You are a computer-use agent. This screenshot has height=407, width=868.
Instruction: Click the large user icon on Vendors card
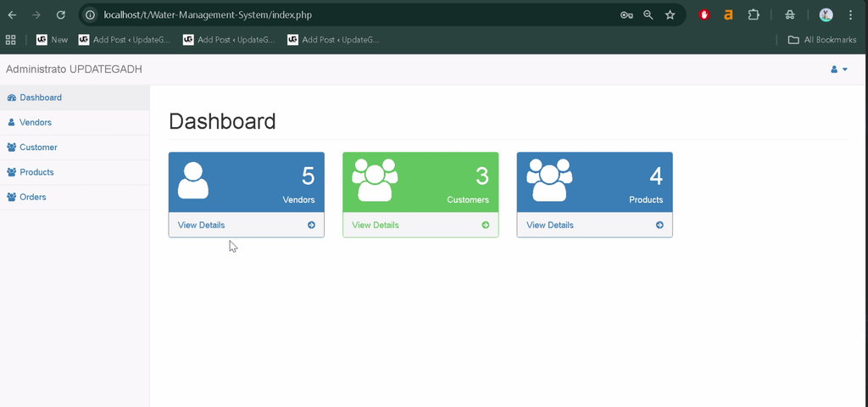(x=193, y=181)
